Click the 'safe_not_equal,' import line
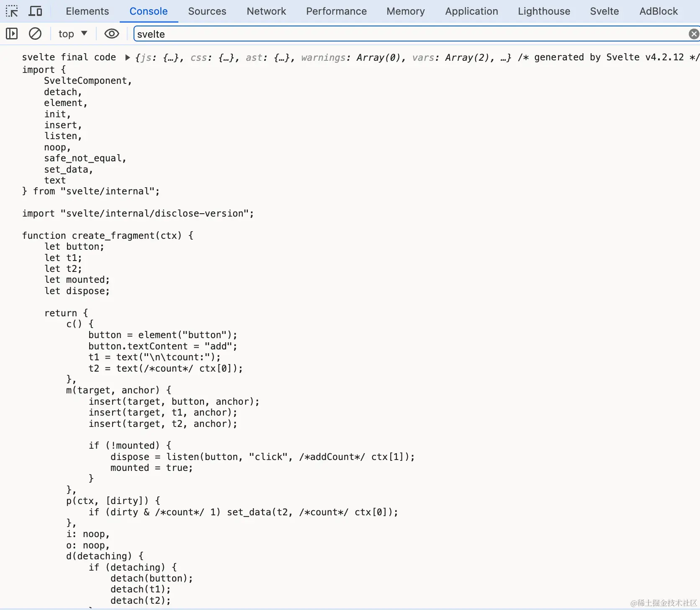The width and height of the screenshot is (700, 610). [85, 158]
